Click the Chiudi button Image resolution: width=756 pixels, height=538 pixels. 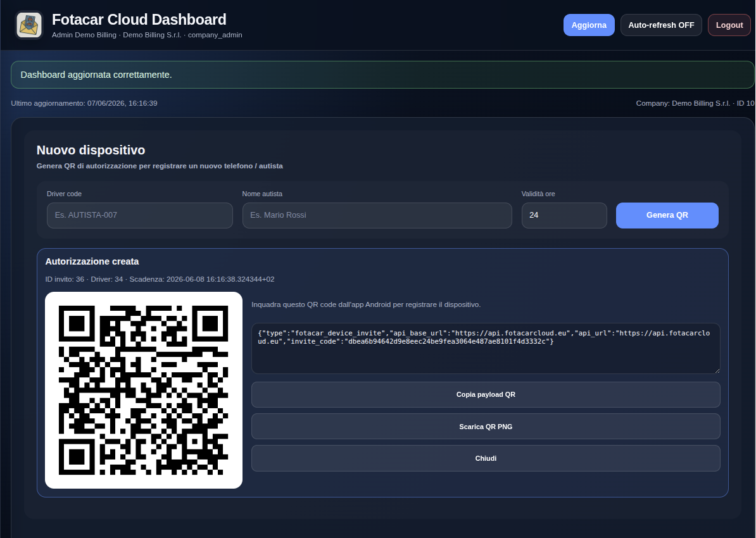tap(486, 458)
